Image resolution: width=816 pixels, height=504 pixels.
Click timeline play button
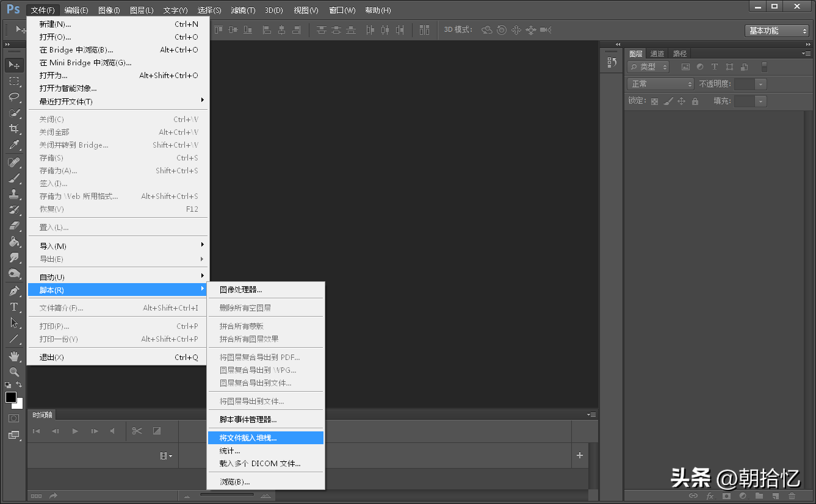pos(75,431)
